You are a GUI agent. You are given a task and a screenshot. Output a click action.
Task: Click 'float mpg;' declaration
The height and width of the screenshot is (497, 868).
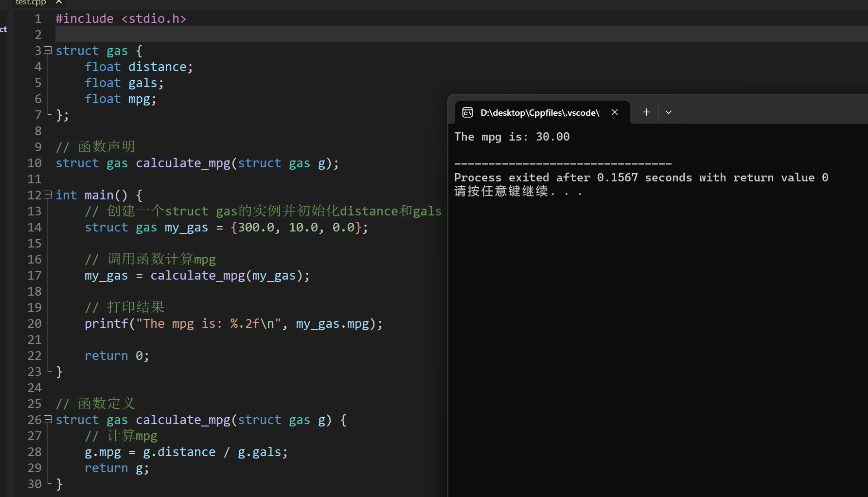[121, 99]
